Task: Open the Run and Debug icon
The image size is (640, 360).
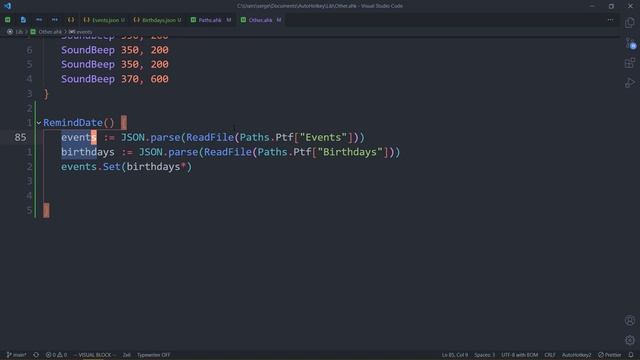Action: (630, 83)
